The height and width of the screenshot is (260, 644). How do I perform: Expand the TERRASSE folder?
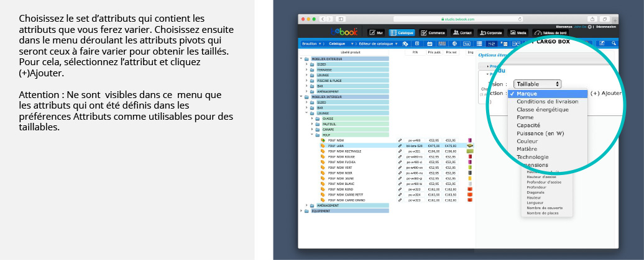(x=306, y=69)
